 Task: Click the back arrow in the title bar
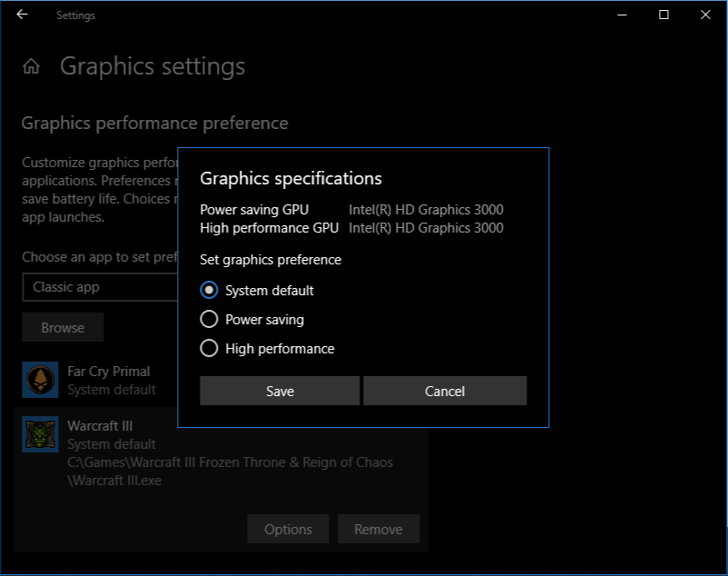(x=22, y=15)
